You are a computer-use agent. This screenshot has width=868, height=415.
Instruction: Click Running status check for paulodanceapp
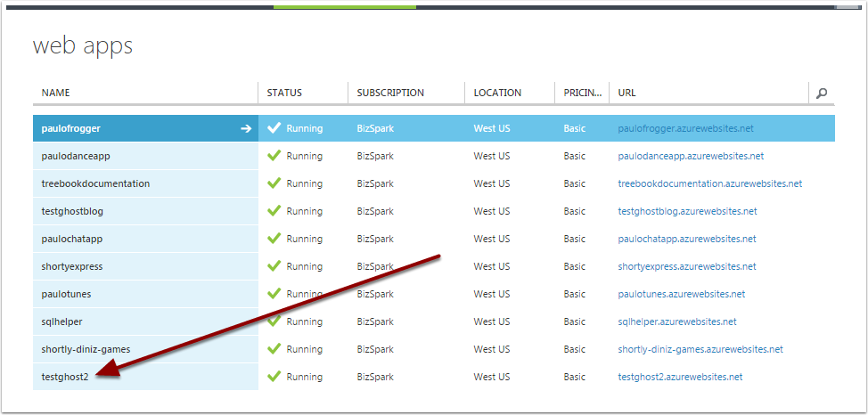[x=274, y=156]
